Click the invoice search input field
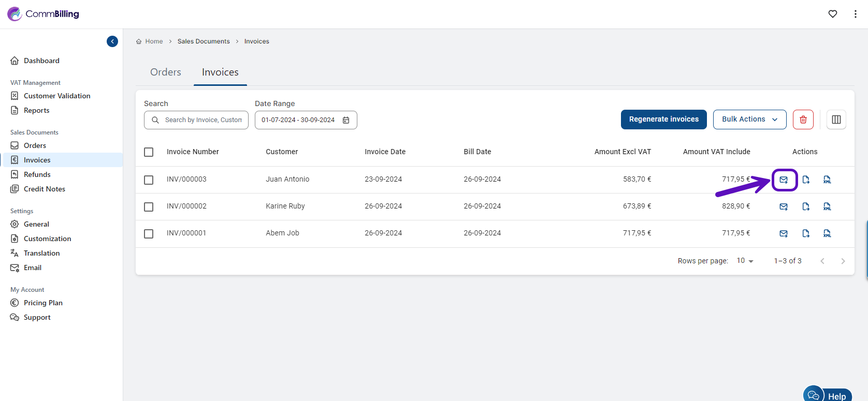Screen dimensions: 868x401 [x=202, y=120]
